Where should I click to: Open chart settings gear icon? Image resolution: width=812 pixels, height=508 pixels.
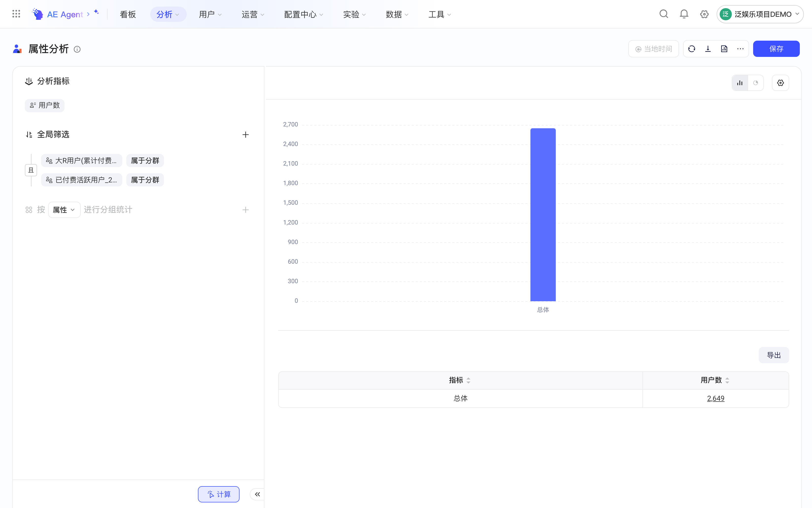(780, 83)
